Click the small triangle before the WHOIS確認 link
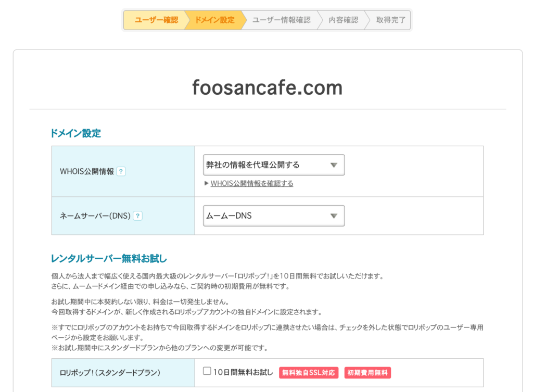 click(x=206, y=183)
